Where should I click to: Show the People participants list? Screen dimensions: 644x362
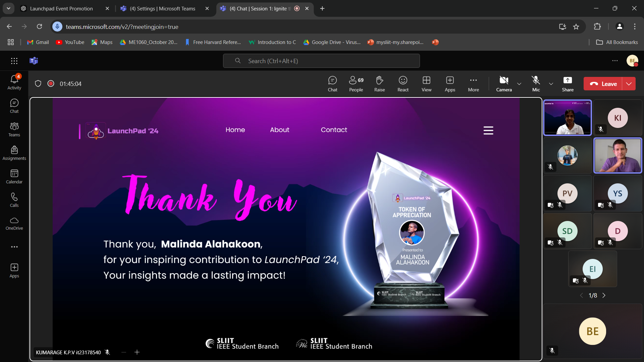(356, 84)
